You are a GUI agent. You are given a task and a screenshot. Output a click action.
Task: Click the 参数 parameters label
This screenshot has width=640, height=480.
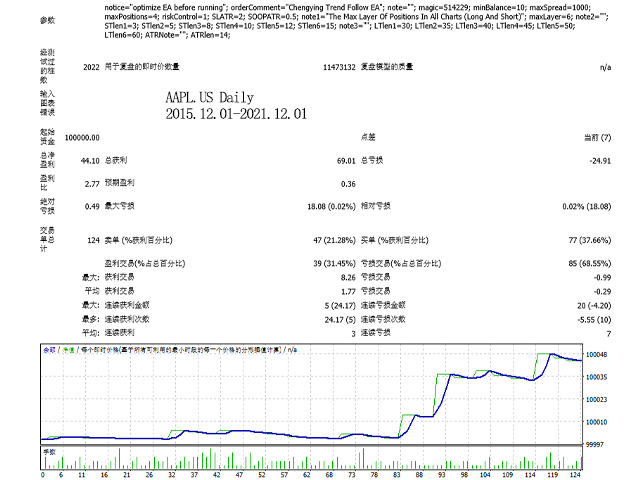pyautogui.click(x=47, y=20)
